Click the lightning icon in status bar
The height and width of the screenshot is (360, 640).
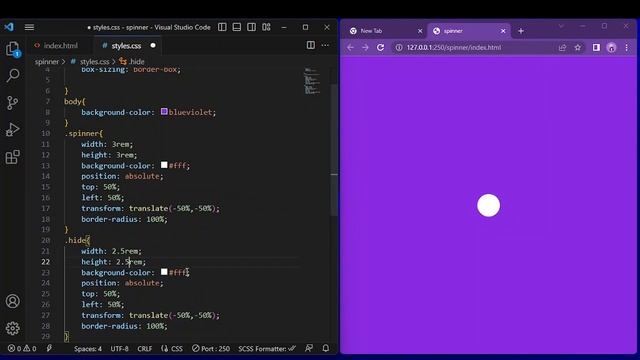tap(49, 349)
